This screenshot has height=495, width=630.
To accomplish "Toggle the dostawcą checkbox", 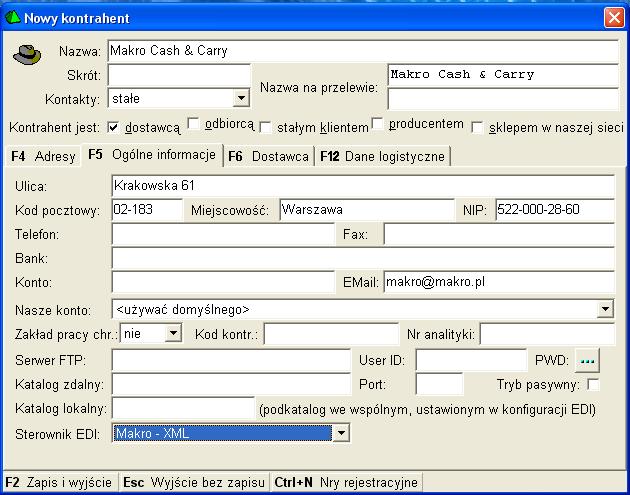I will click(113, 128).
